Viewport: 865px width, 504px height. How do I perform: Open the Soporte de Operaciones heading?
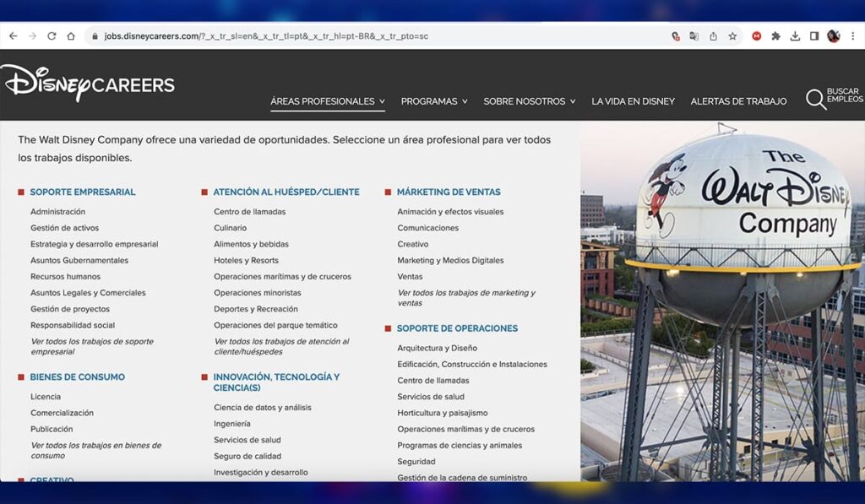(457, 328)
